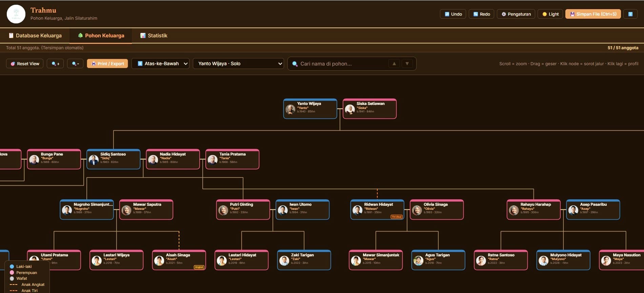Click Agus Tarigan avatar
The image size is (644, 293).
[x=418, y=261]
